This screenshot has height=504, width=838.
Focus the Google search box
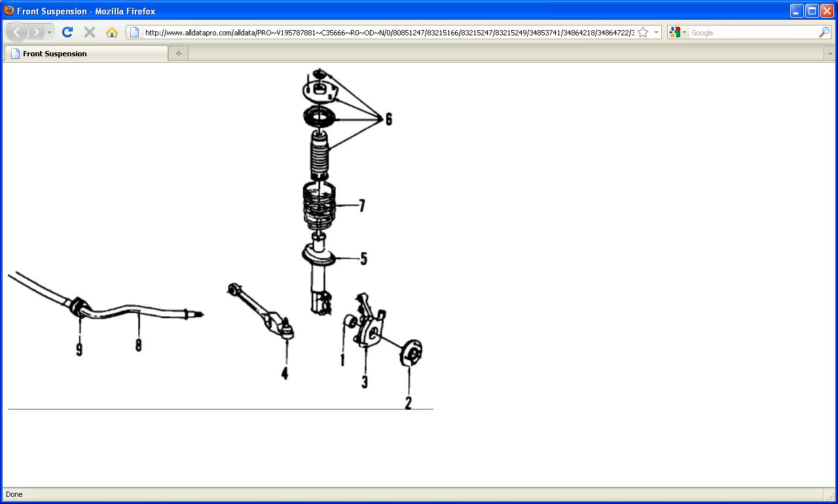(753, 33)
